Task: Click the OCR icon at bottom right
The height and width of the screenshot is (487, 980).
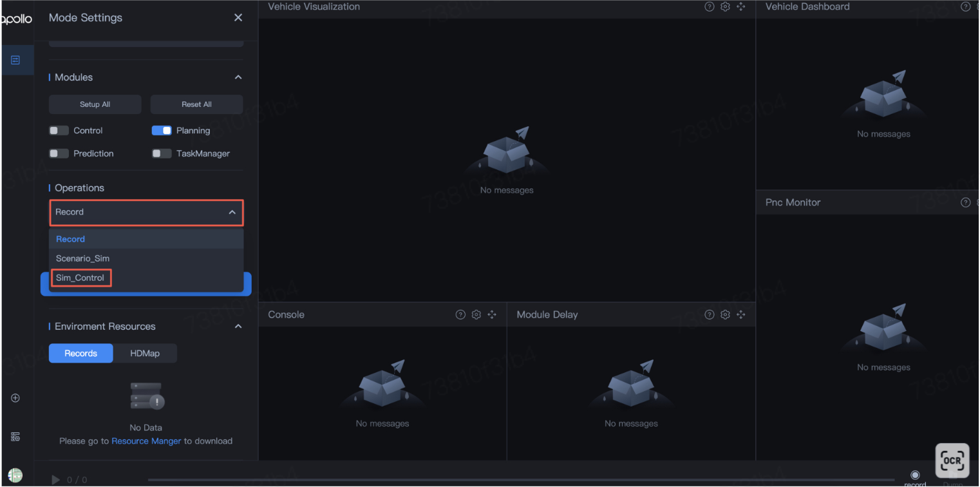Action: coord(952,460)
